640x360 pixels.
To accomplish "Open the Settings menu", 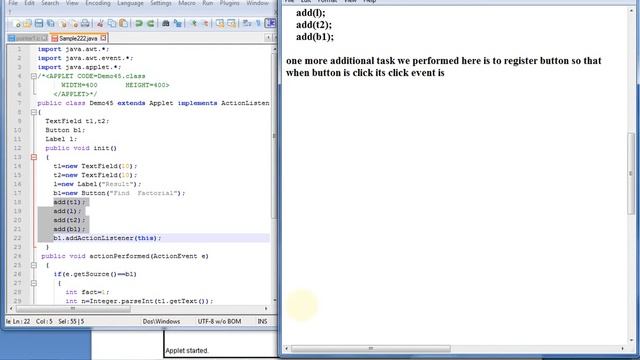I will point(160,3).
